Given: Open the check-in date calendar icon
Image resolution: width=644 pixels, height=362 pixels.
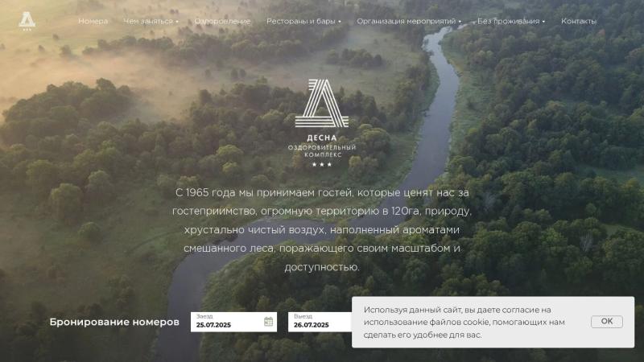Looking at the screenshot, I should [268, 321].
